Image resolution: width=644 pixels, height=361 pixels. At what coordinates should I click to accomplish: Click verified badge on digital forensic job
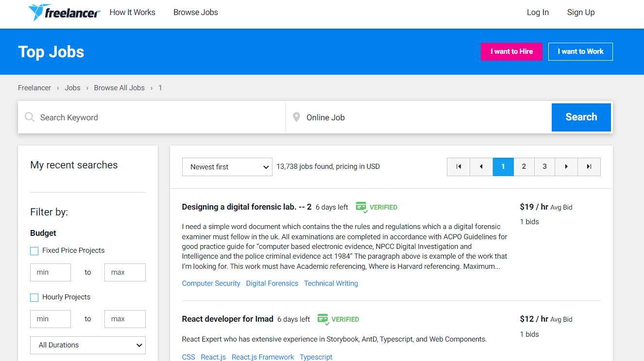376,207
